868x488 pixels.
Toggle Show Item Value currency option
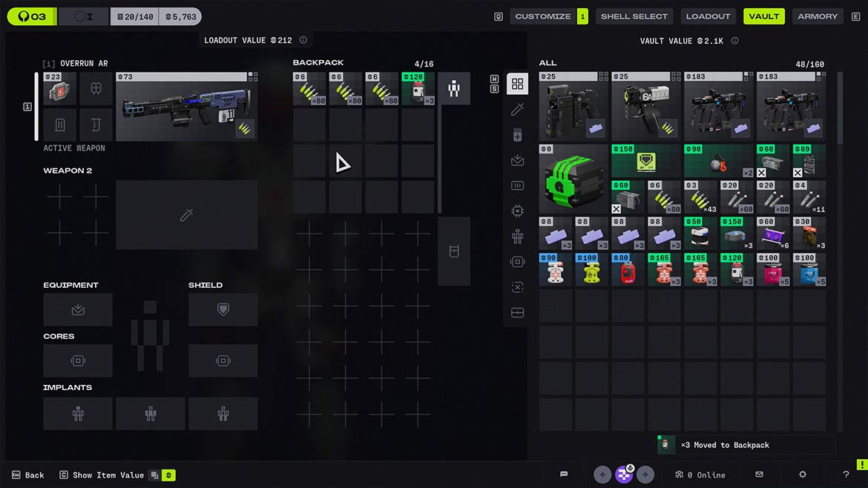[x=169, y=475]
